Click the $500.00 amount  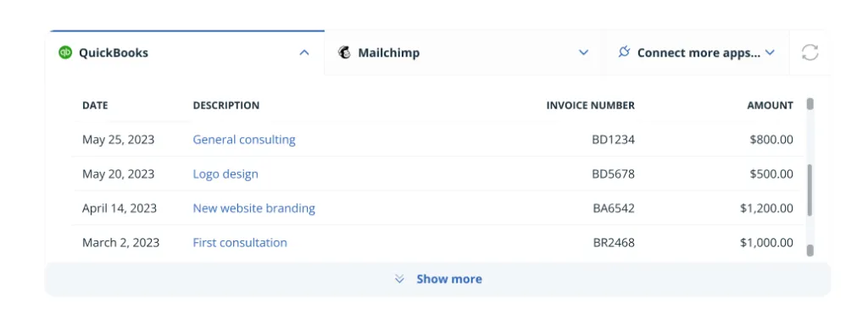coord(771,174)
